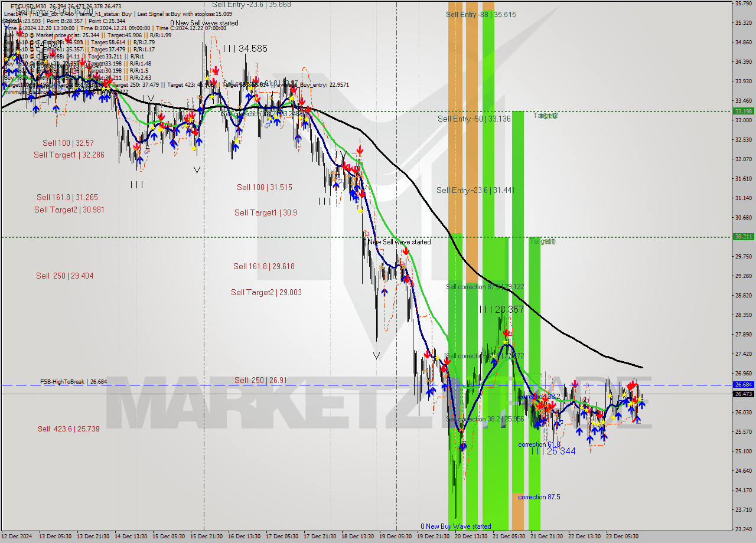Click the '0 New Buy Wave started' label
The width and height of the screenshot is (756, 543).
coord(455,526)
